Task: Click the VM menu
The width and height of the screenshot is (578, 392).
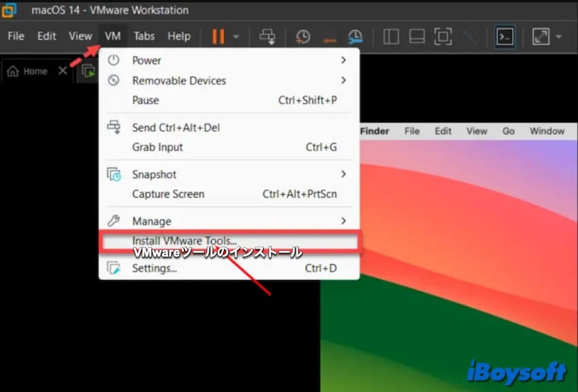Action: [x=112, y=36]
